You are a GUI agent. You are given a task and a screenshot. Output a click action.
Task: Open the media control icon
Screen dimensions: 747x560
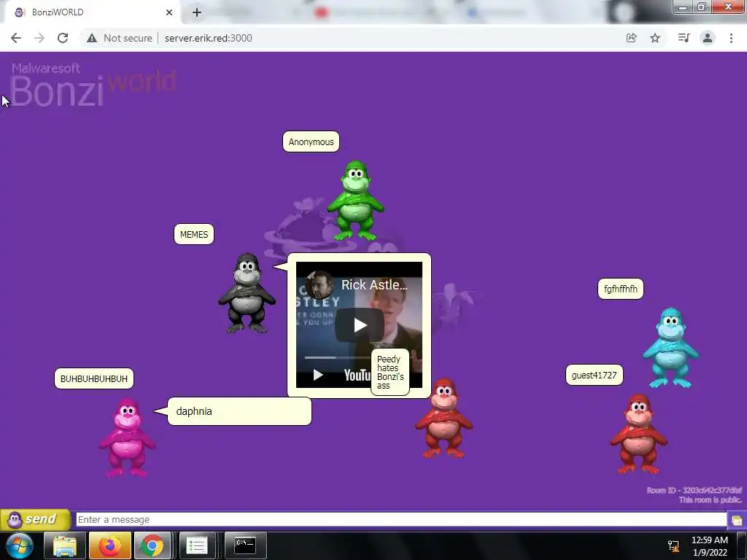tap(684, 38)
